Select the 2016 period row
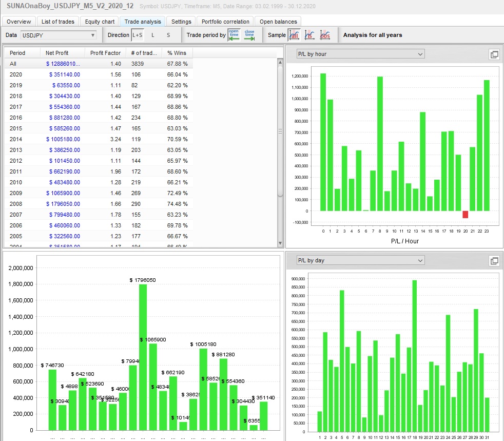 tap(99, 118)
